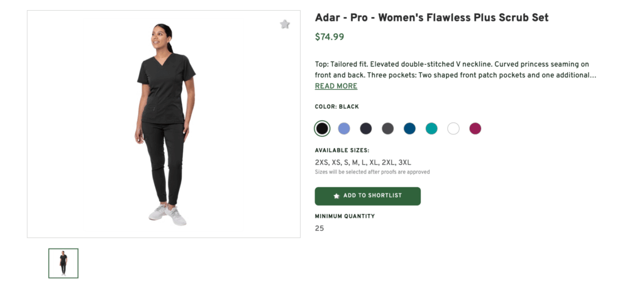Click the large scrub set product photo
The width and height of the screenshot is (644, 284).
click(x=164, y=124)
